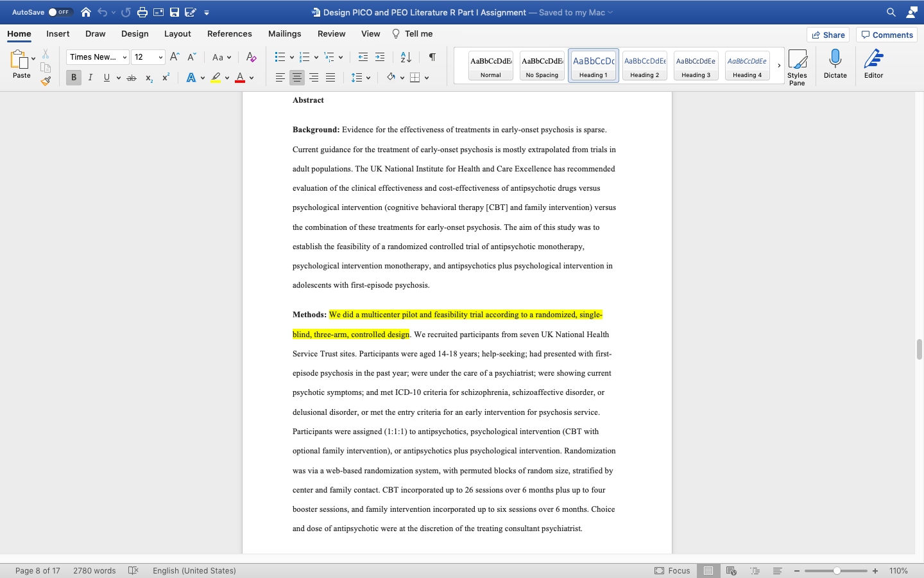Viewport: 924px width, 578px height.
Task: Expand numbered list options arrow
Action: [316, 57]
